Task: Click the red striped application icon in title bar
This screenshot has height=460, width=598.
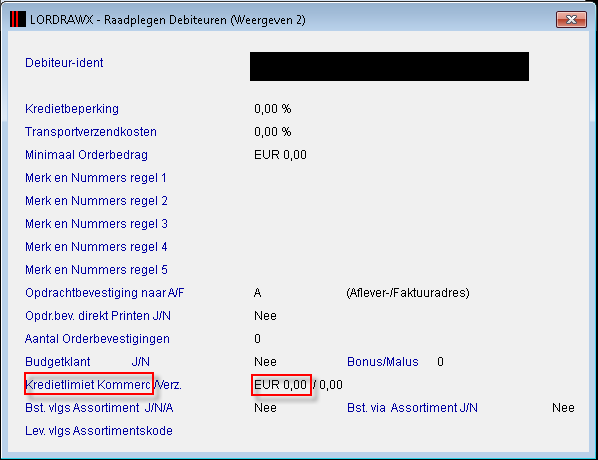Action: (18, 19)
